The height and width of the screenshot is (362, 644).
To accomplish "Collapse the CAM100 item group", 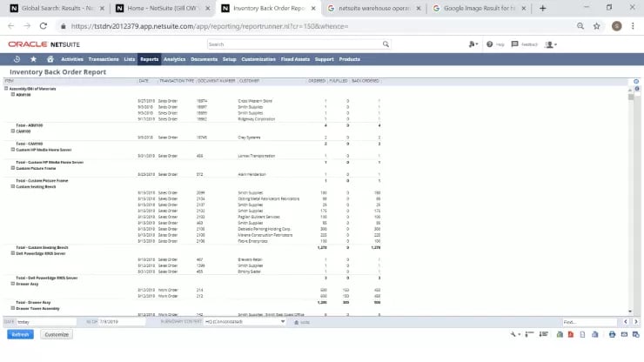I will [13, 131].
